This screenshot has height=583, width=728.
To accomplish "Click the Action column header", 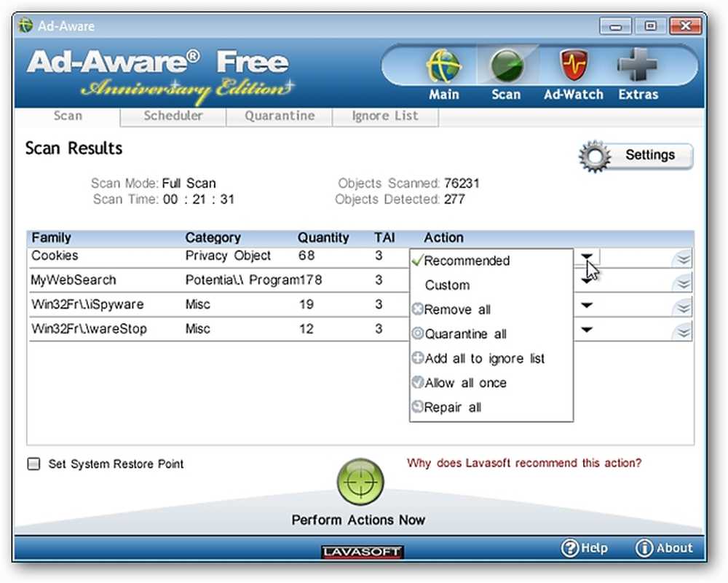I will click(443, 238).
